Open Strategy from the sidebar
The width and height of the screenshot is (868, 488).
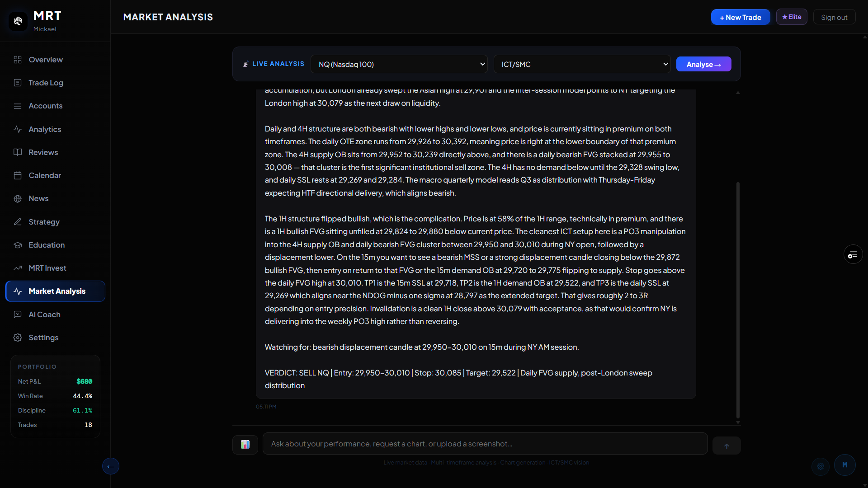(x=55, y=222)
